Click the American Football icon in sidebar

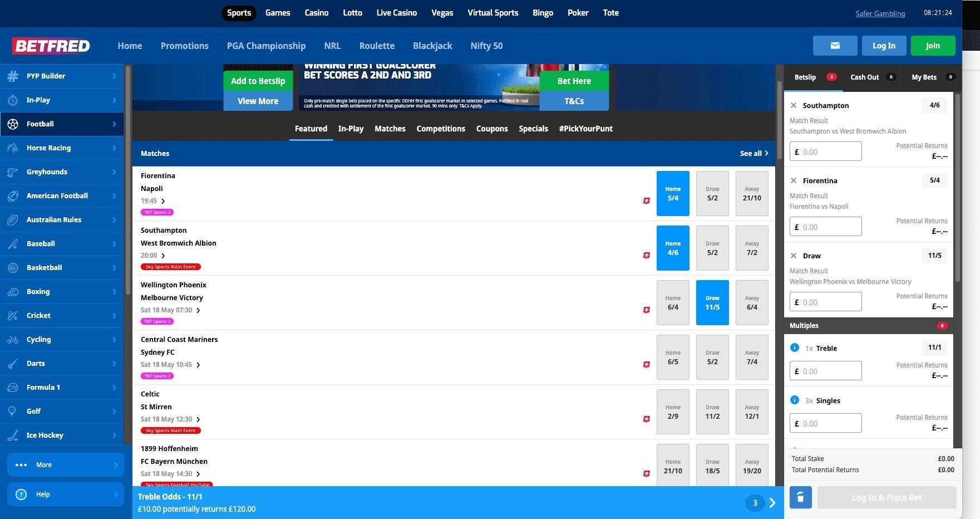[x=13, y=196]
